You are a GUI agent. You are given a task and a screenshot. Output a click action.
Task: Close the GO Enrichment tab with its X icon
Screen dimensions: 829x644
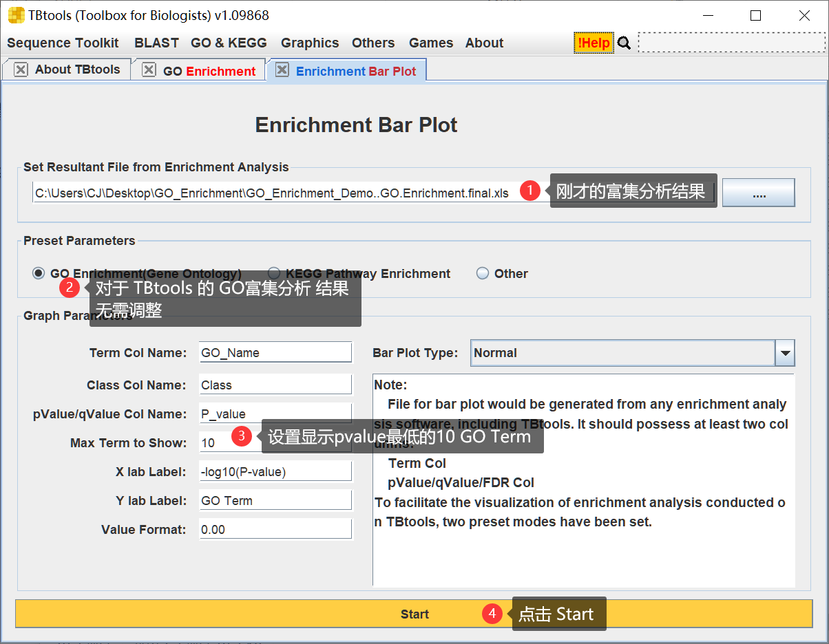149,70
